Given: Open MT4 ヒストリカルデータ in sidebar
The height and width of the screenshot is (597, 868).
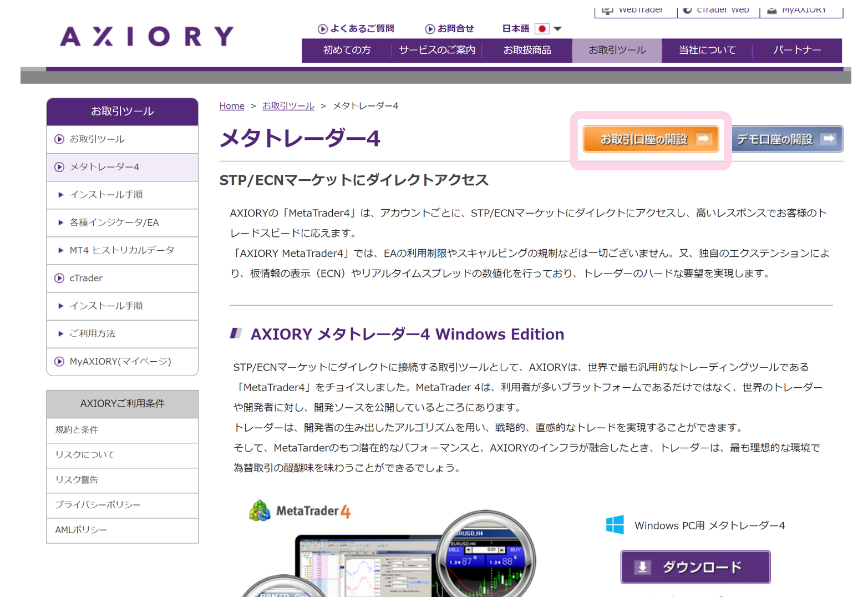Looking at the screenshot, I should 123,250.
